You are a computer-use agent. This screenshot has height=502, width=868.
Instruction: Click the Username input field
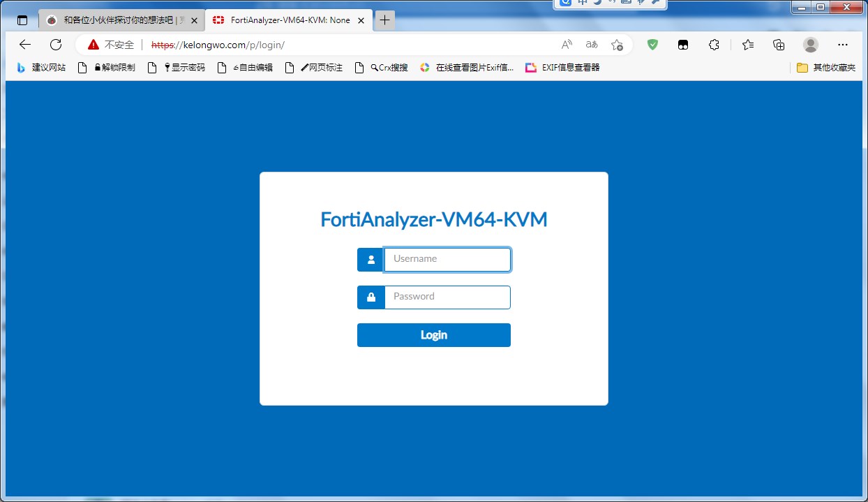[447, 259]
